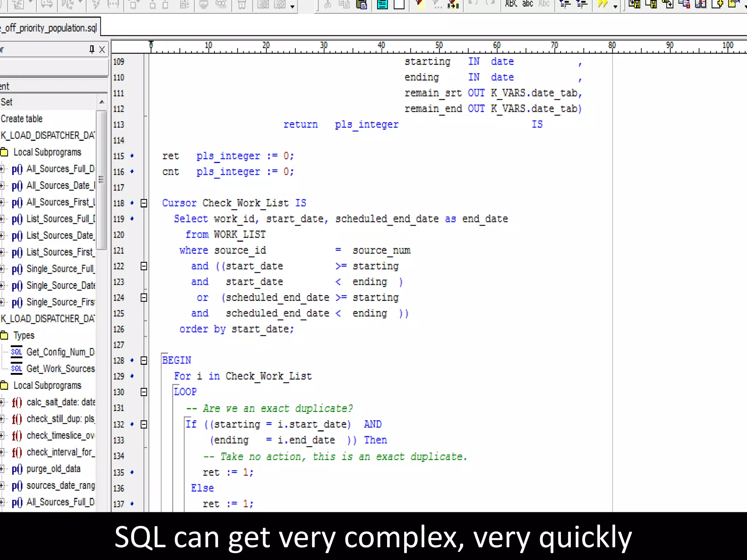Click the first blue-arrow indent icon

(x=565, y=4)
